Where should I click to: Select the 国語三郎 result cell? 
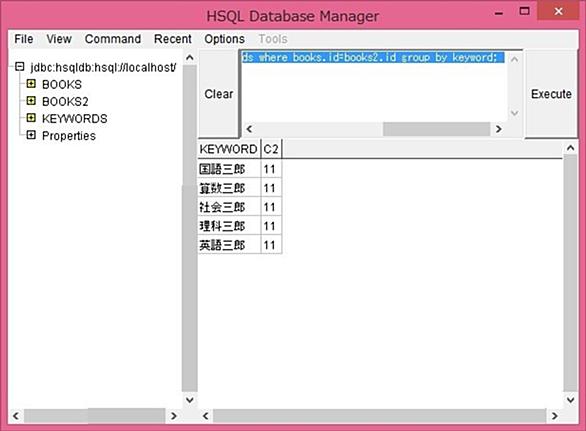point(229,169)
